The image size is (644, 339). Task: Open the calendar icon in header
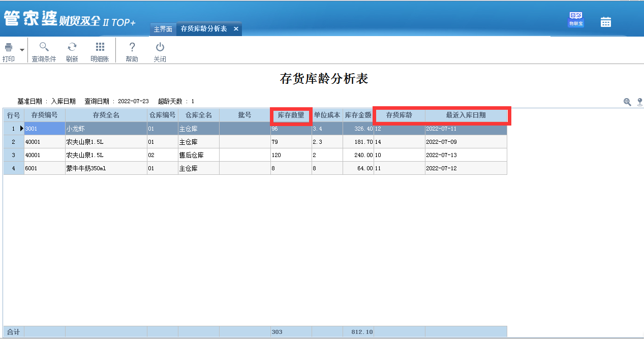tap(605, 22)
